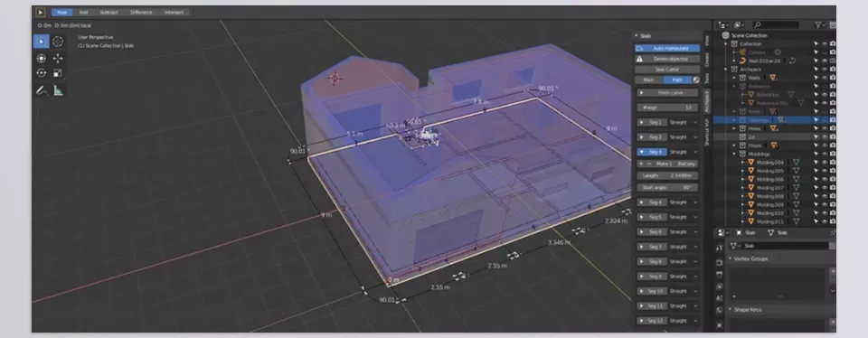Click the warning icon beside Delete object(s)
This screenshot has width=868, height=338.
point(639,59)
